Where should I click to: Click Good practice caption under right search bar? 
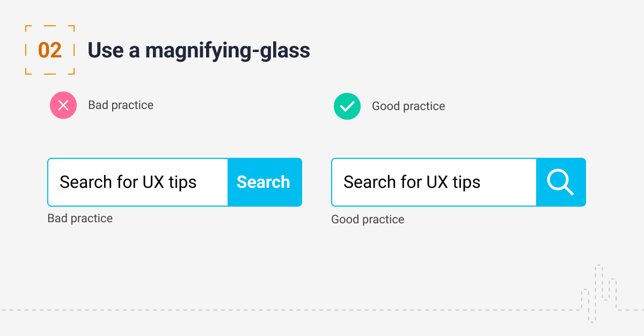pos(368,220)
